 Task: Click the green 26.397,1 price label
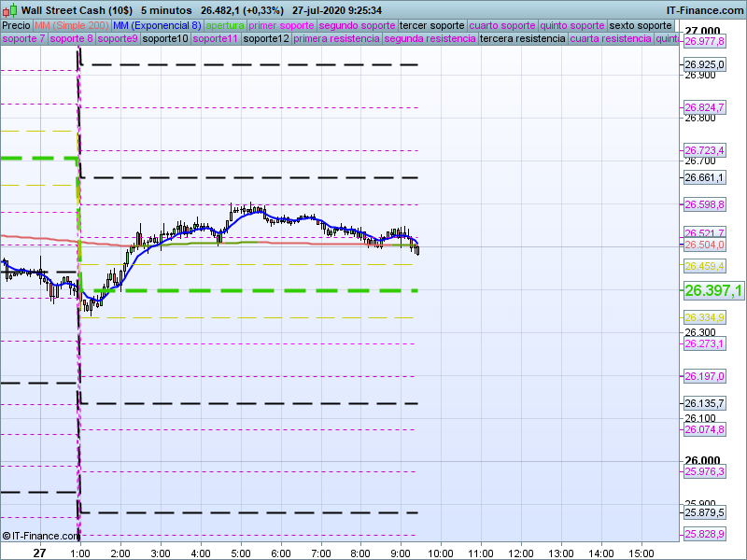pyautogui.click(x=713, y=291)
